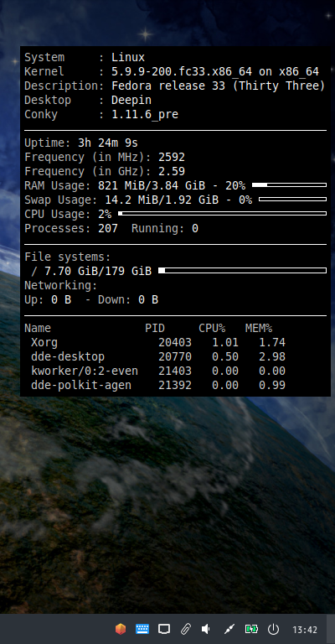Open the sound volume speaker icon
The image size is (335, 644).
point(206,629)
